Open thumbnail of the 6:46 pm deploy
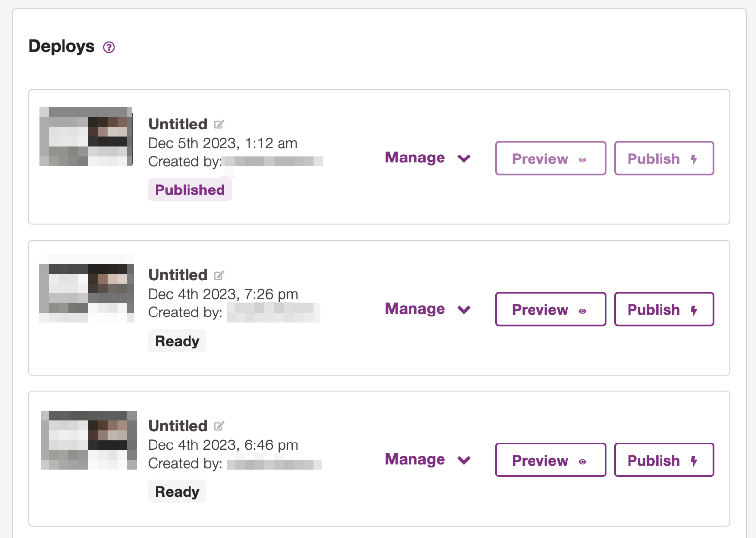756x538 pixels. pyautogui.click(x=89, y=440)
